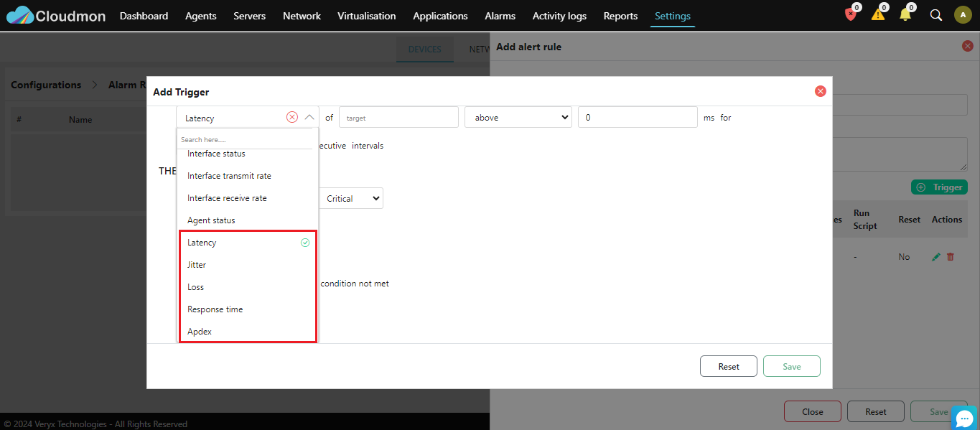Screen dimensions: 980x430
Task: Click Close in alert rule panel
Action: pyautogui.click(x=813, y=411)
